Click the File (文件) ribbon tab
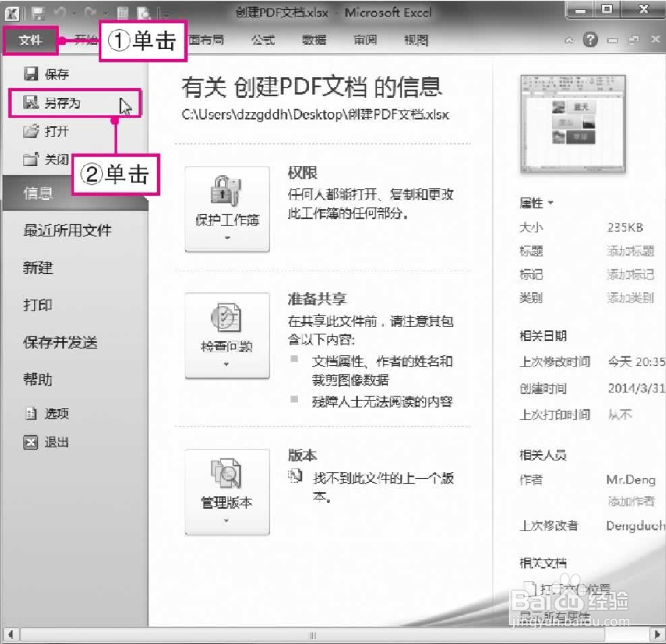Image resolution: width=666 pixels, height=644 pixels. pyautogui.click(x=30, y=41)
